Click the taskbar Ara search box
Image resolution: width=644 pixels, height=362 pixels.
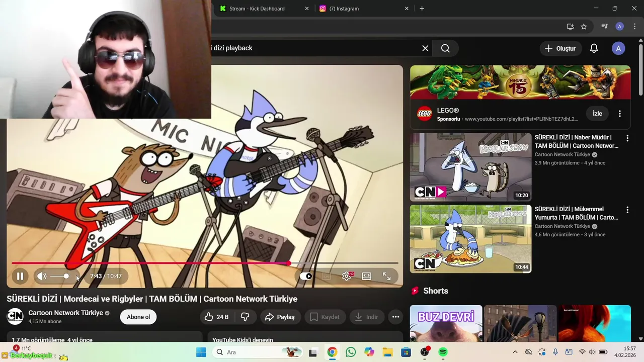258,352
